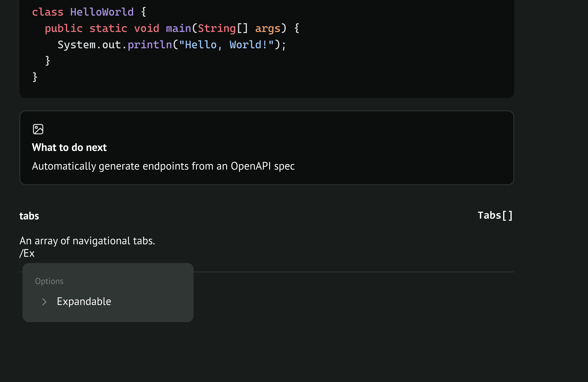Click the card description about OpenAPI spec

(163, 166)
